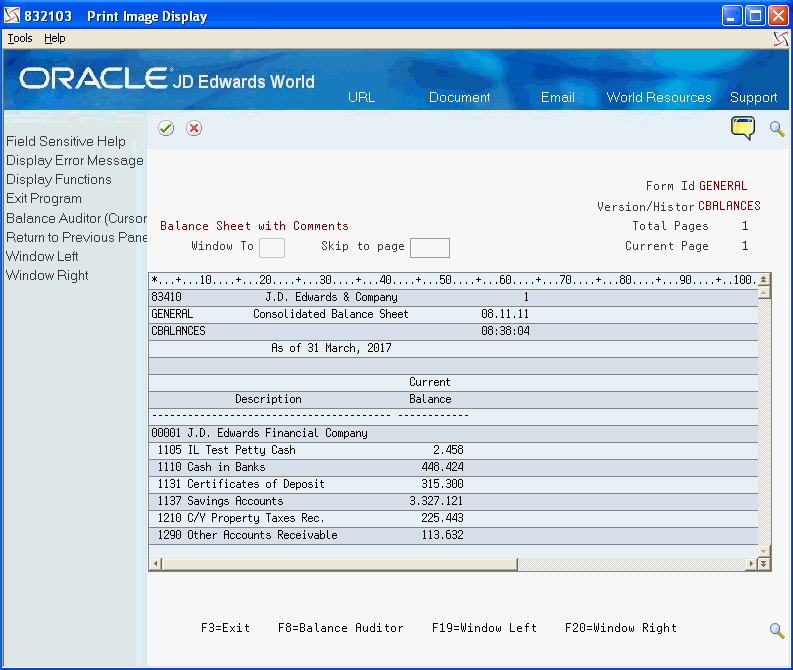This screenshot has width=793, height=670.
Task: Select Return to Previous Panel
Action: click(76, 237)
